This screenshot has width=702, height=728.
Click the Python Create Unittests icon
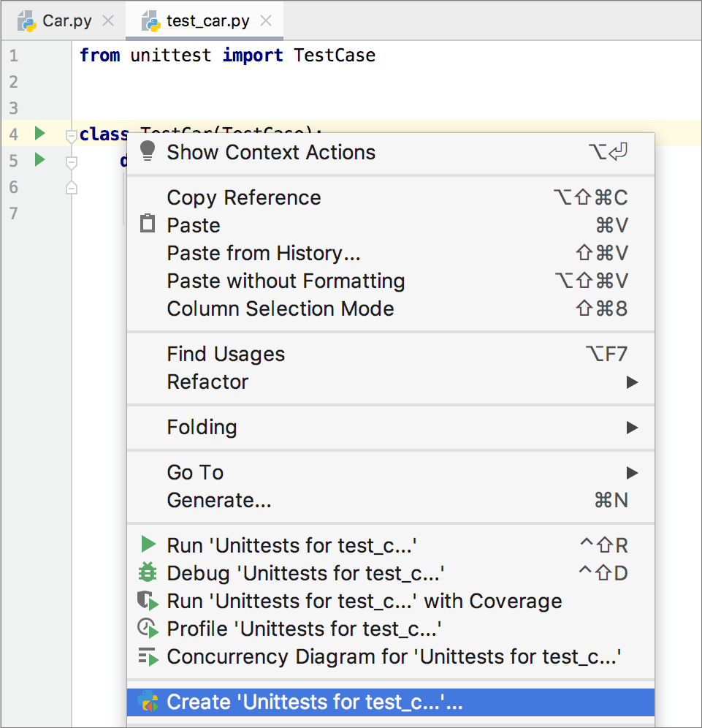pos(148,702)
